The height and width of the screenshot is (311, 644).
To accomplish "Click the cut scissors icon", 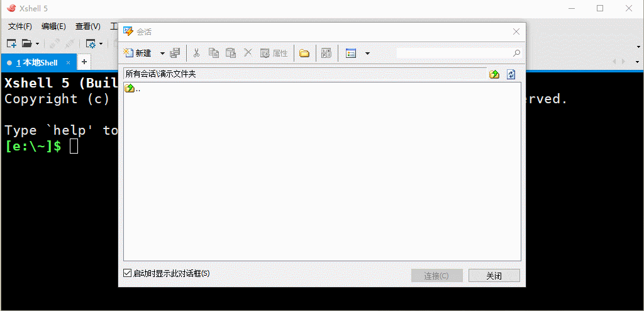I will pyautogui.click(x=196, y=53).
